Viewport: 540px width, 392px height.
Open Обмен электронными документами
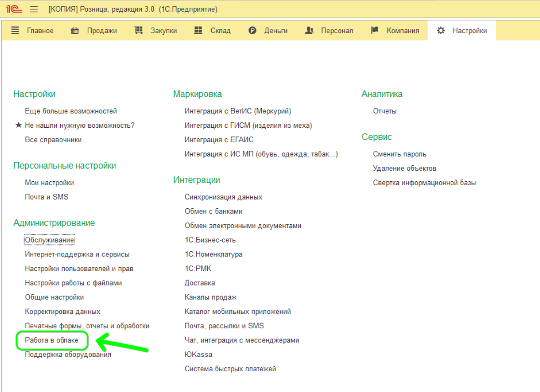click(x=243, y=226)
